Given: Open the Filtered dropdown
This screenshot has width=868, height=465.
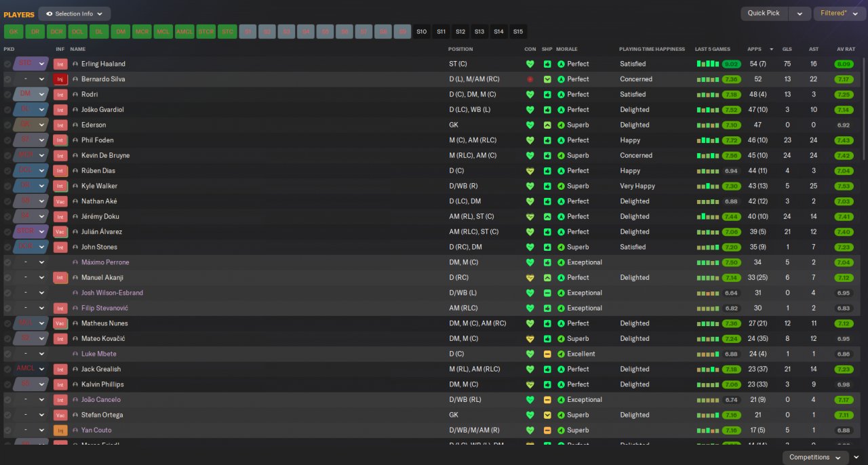Looking at the screenshot, I should point(839,14).
